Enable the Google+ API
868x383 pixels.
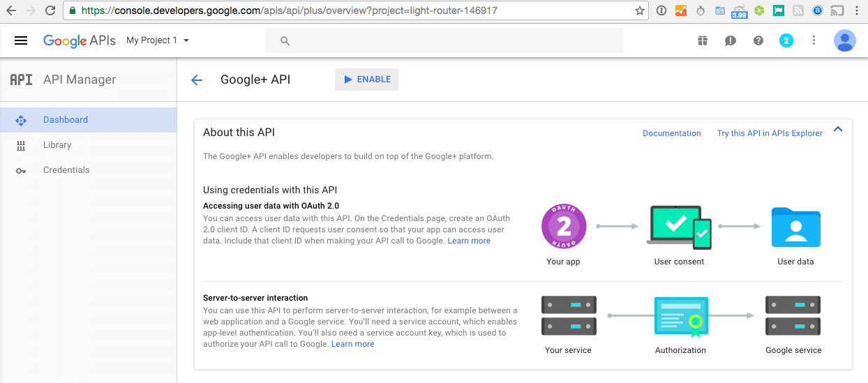coord(366,80)
